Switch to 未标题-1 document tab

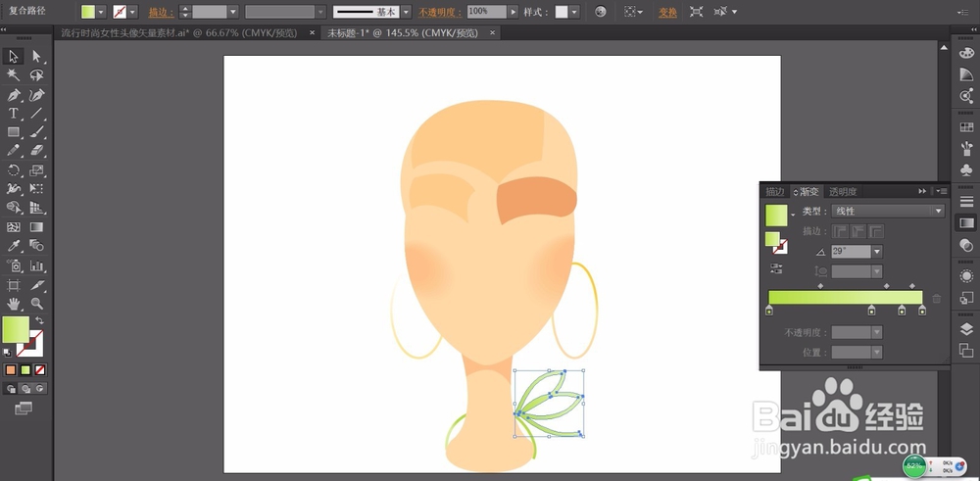click(403, 33)
